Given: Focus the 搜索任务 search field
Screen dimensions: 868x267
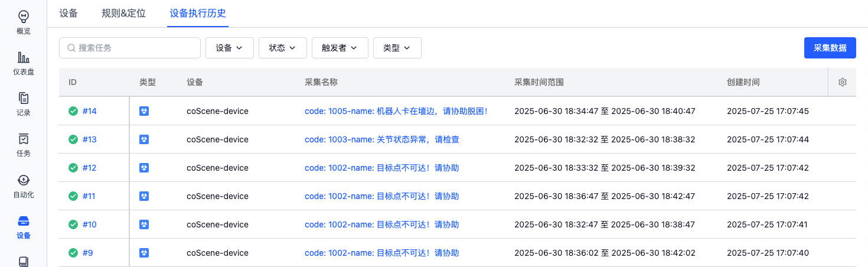Looking at the screenshot, I should click(x=130, y=48).
